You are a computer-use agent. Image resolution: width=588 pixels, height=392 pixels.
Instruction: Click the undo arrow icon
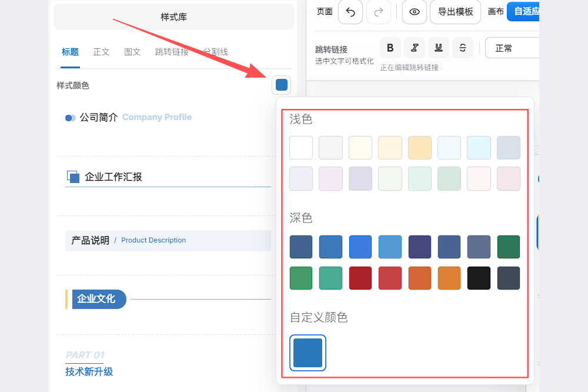350,12
